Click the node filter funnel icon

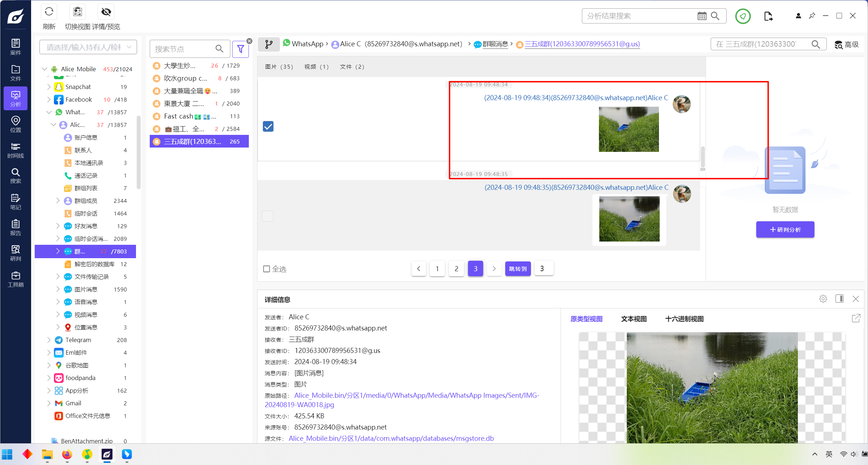point(241,49)
